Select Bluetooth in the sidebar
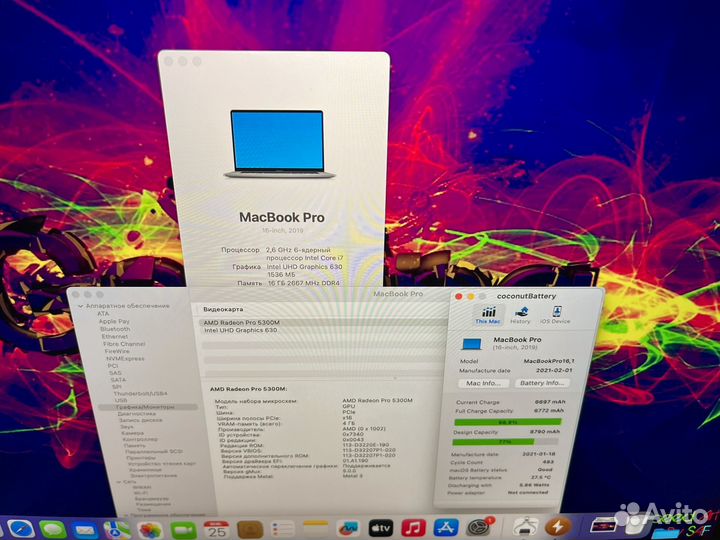720x540 pixels. coord(115,329)
